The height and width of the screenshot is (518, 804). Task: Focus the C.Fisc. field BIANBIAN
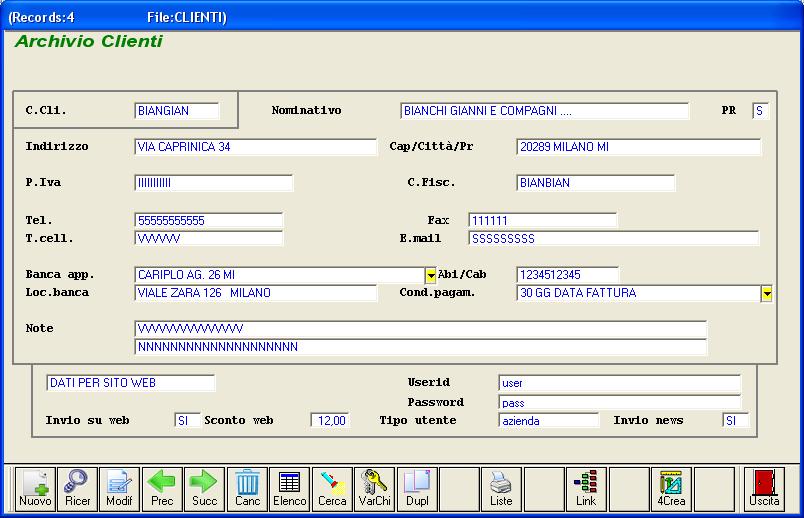click(595, 183)
